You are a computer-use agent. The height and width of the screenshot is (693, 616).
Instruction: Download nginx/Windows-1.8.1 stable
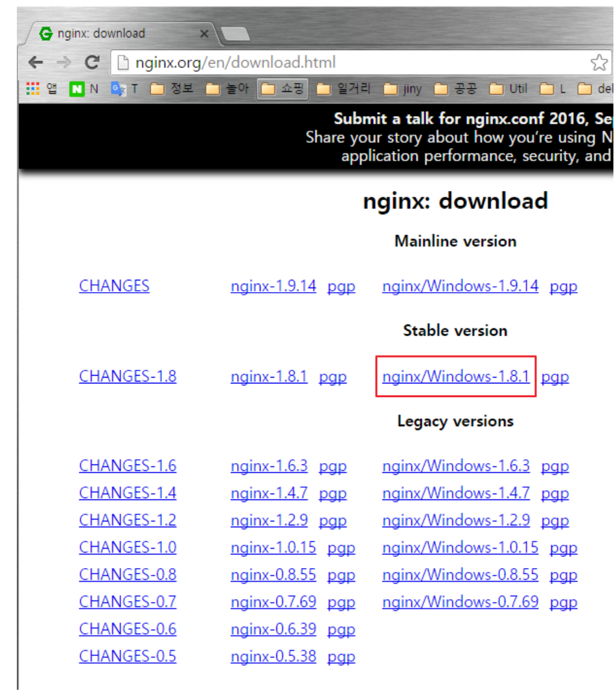coord(456,376)
